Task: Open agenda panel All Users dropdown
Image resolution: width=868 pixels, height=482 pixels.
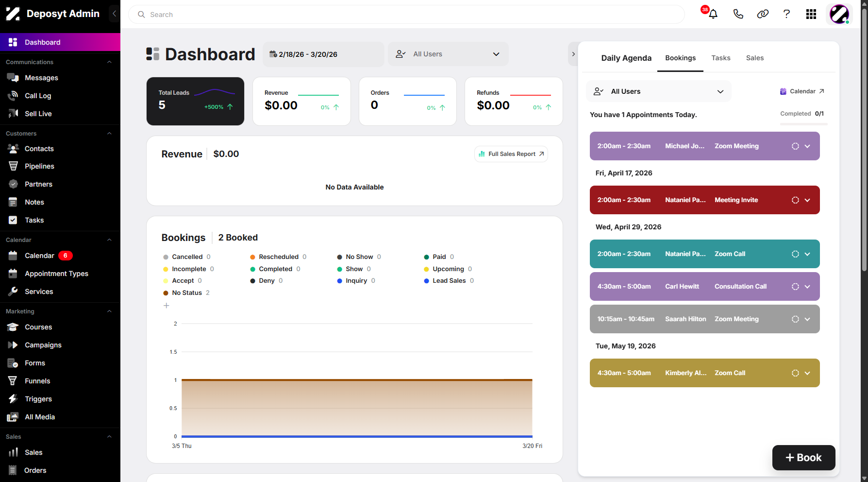Action: pos(659,91)
